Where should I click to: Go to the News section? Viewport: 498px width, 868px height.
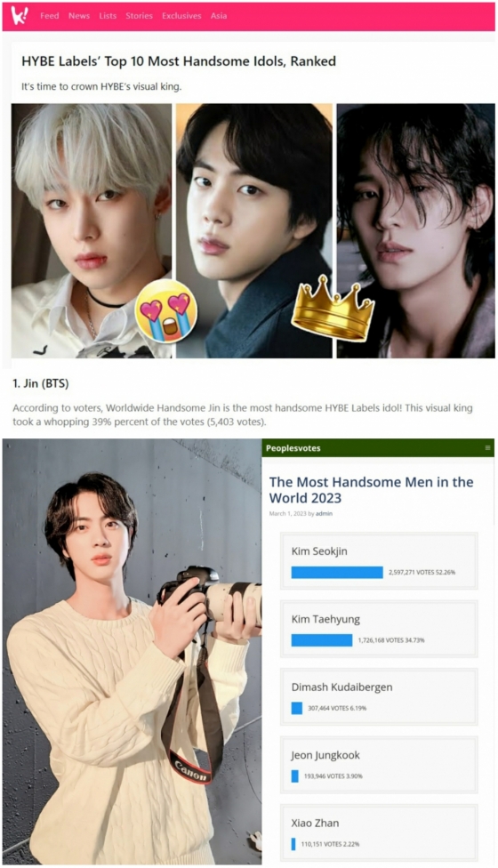pyautogui.click(x=79, y=16)
